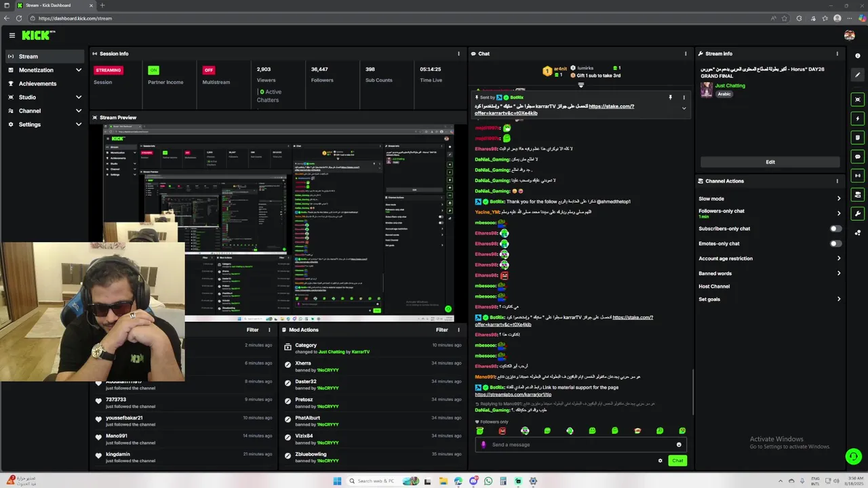The height and width of the screenshot is (488, 868).
Task: Click the pin icon on the pinned message
Action: [x=670, y=98]
